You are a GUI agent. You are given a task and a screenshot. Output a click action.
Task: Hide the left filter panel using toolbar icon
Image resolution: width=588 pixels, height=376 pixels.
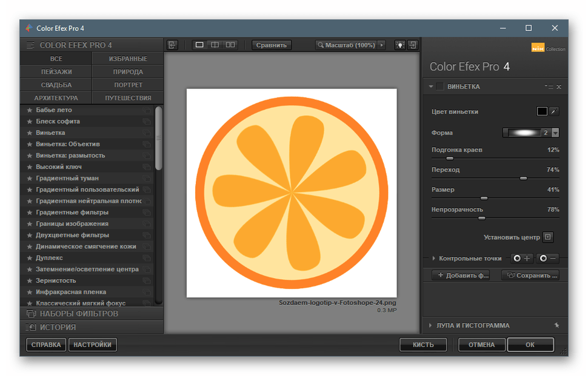(172, 45)
